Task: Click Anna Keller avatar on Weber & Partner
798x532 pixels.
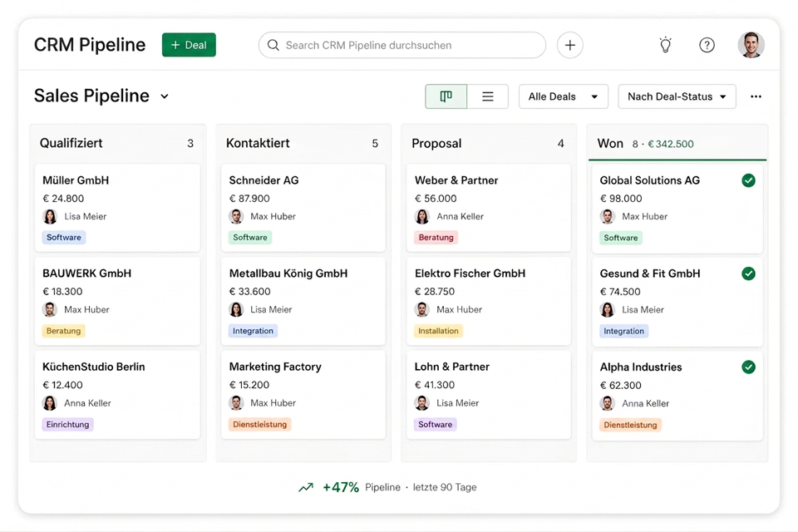Action: (x=422, y=216)
